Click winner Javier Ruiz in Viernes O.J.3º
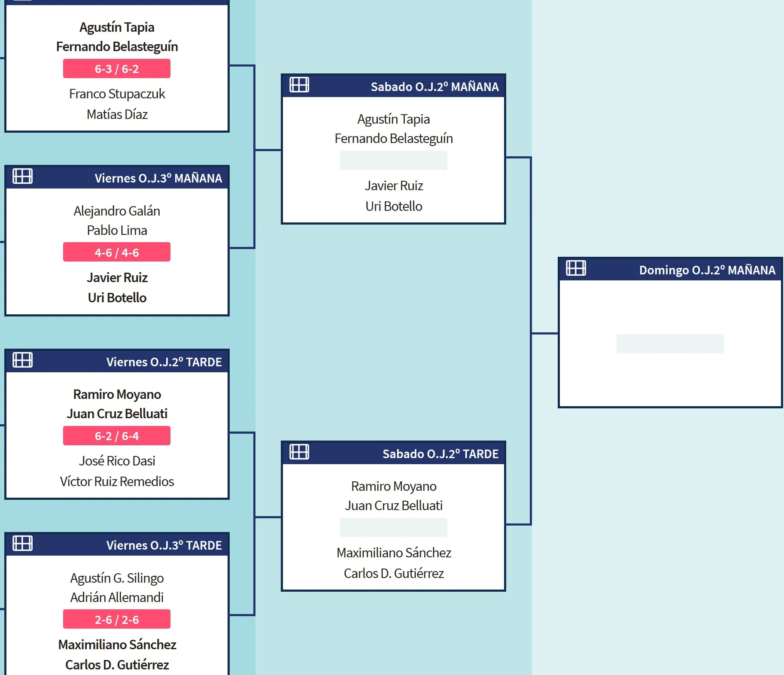Image resolution: width=784 pixels, height=675 pixels. pos(117,277)
